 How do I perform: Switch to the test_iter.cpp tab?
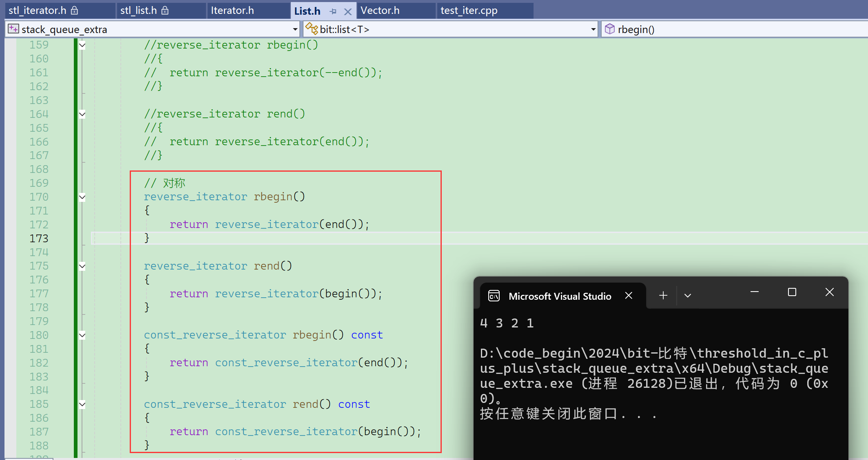point(469,11)
